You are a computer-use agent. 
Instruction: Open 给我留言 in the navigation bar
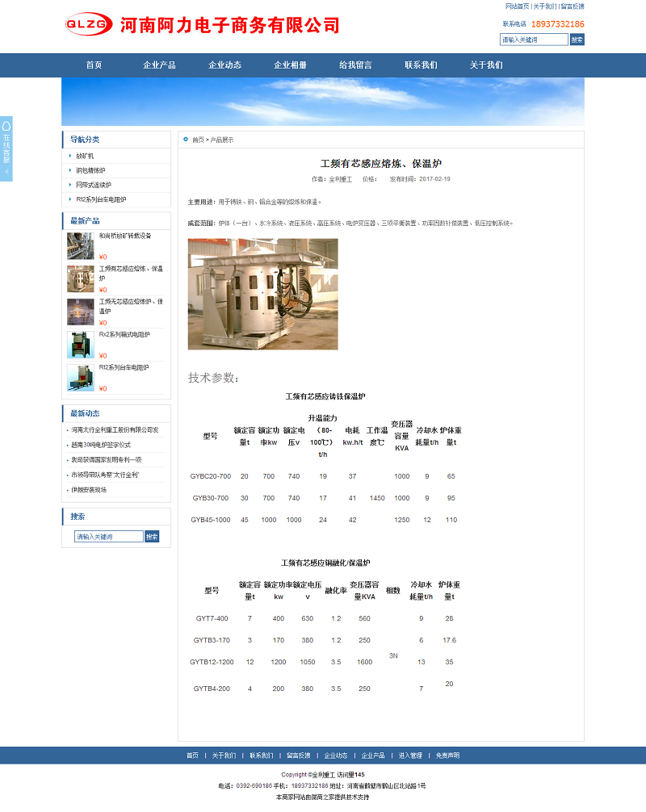tap(355, 65)
